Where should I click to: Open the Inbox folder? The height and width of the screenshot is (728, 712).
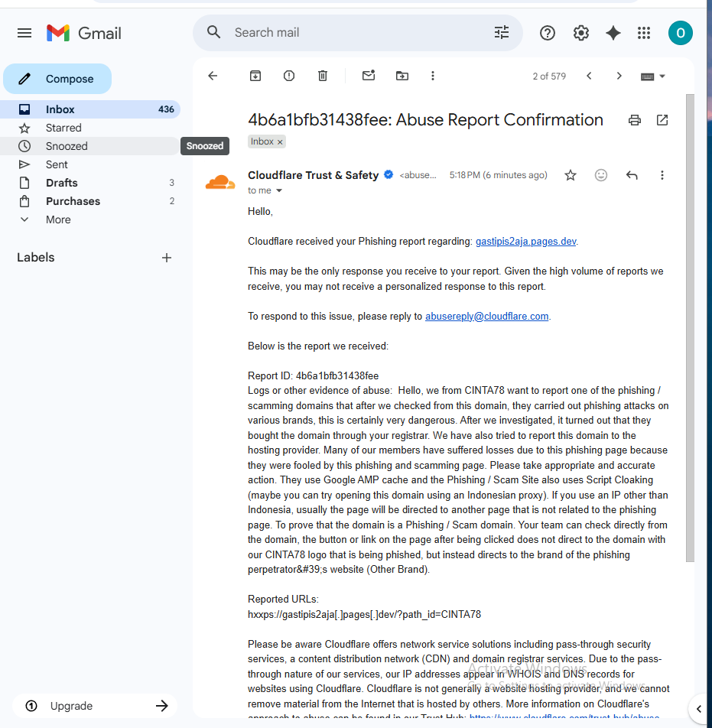(x=90, y=109)
